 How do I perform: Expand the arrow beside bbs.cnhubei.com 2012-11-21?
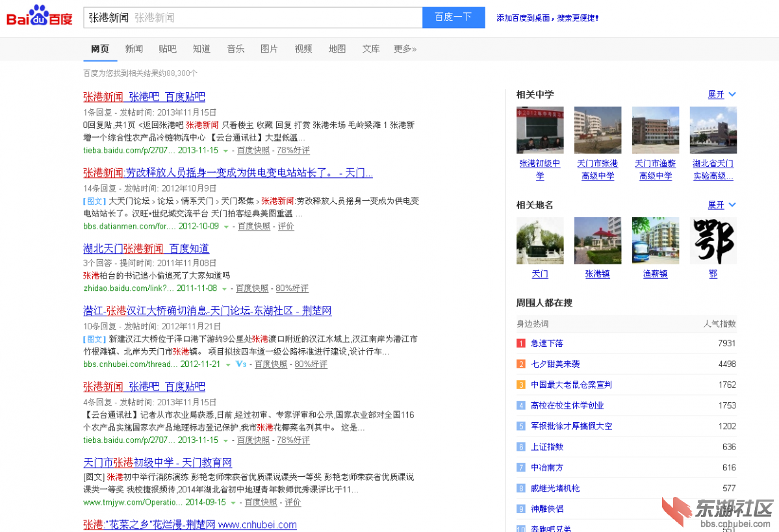click(x=228, y=364)
